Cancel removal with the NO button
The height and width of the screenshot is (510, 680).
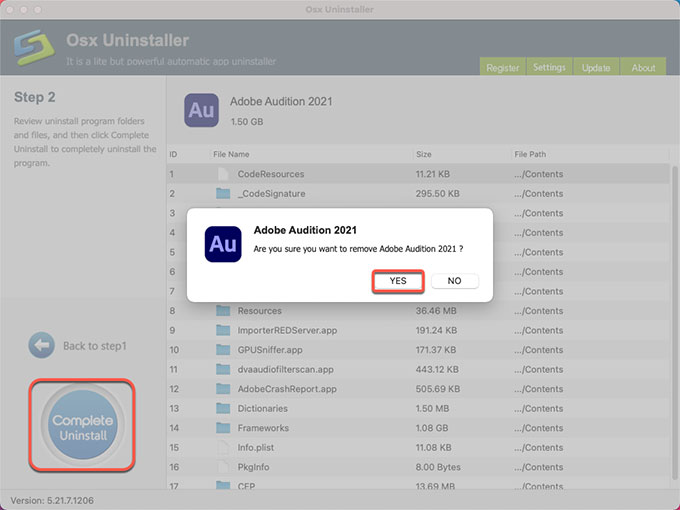click(x=454, y=281)
